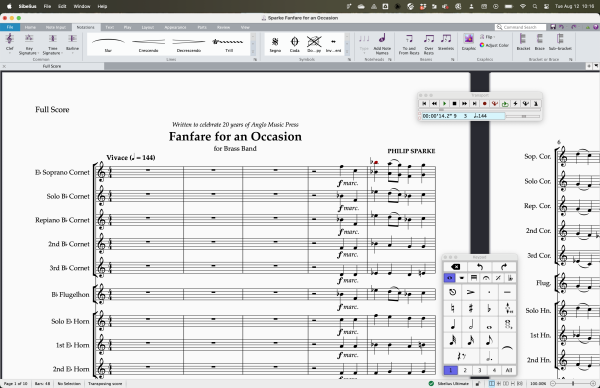Move playback line to start in Transport
The width and height of the screenshot is (600, 388).
424,104
